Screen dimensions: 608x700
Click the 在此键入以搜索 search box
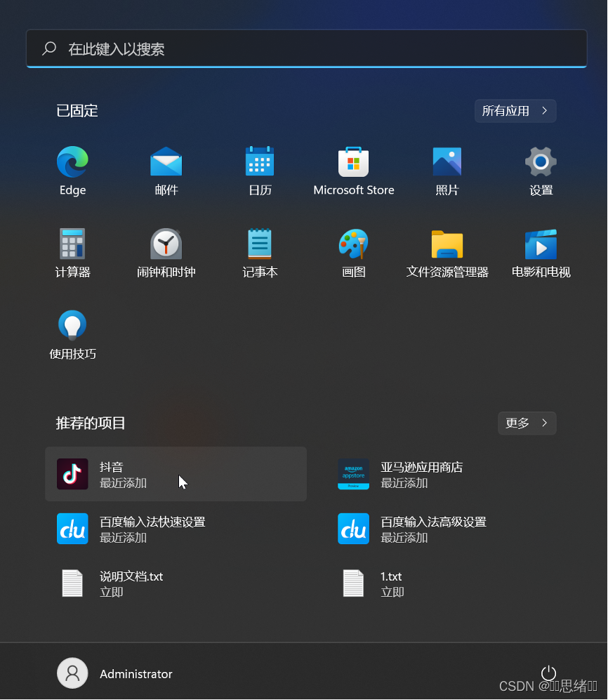coord(307,48)
